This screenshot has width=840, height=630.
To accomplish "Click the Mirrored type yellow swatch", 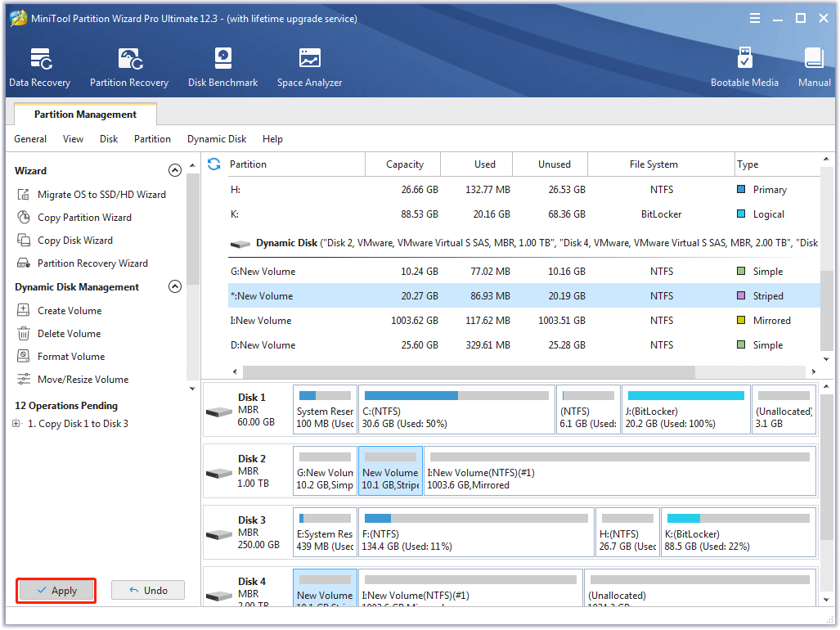I will pyautogui.click(x=741, y=321).
